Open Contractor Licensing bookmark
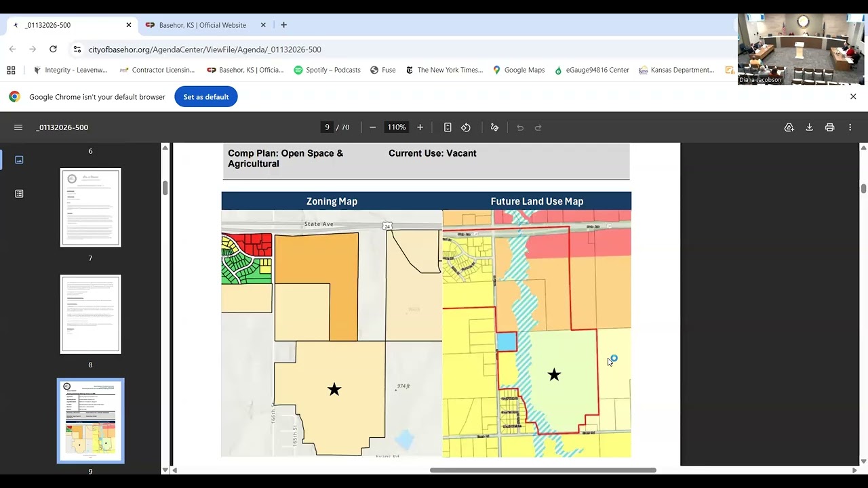This screenshot has width=868, height=488. (x=157, y=70)
